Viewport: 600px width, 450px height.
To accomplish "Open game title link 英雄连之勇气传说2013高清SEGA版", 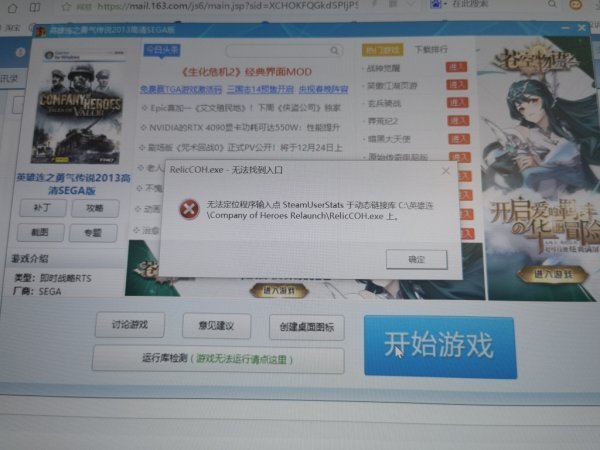I will tap(73, 184).
